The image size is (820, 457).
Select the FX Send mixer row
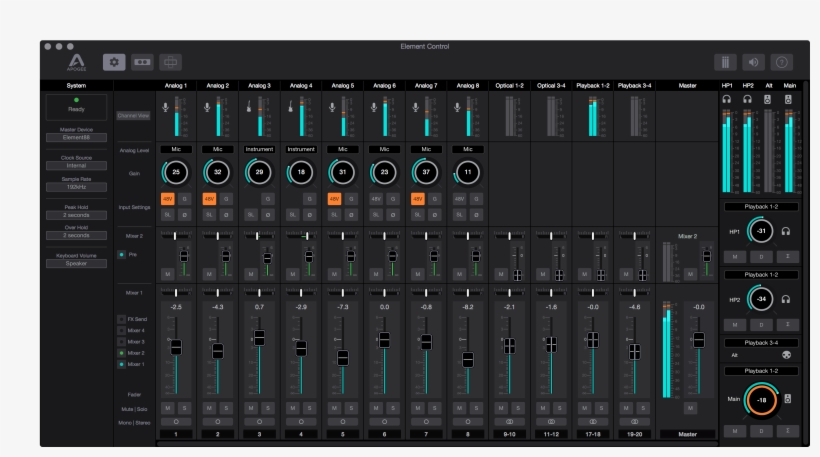121,319
